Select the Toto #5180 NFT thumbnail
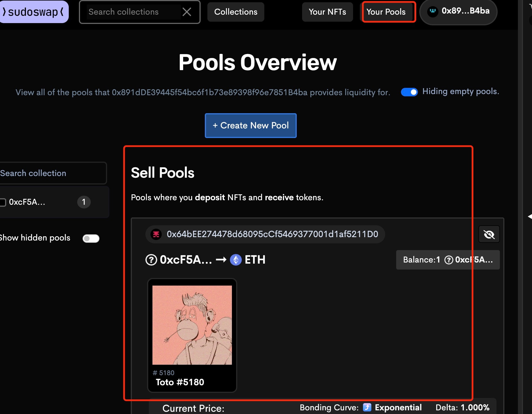 click(192, 325)
